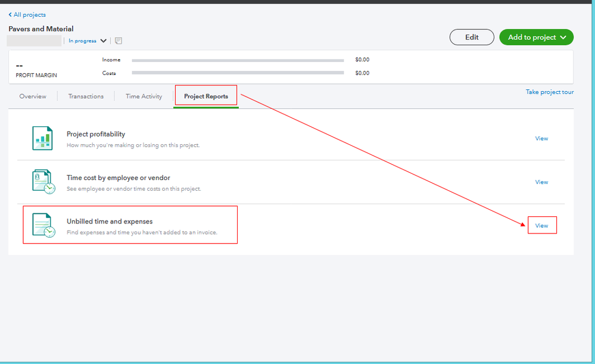Click the Income progress bar
Screen dimensions: 595x364
pyautogui.click(x=238, y=60)
